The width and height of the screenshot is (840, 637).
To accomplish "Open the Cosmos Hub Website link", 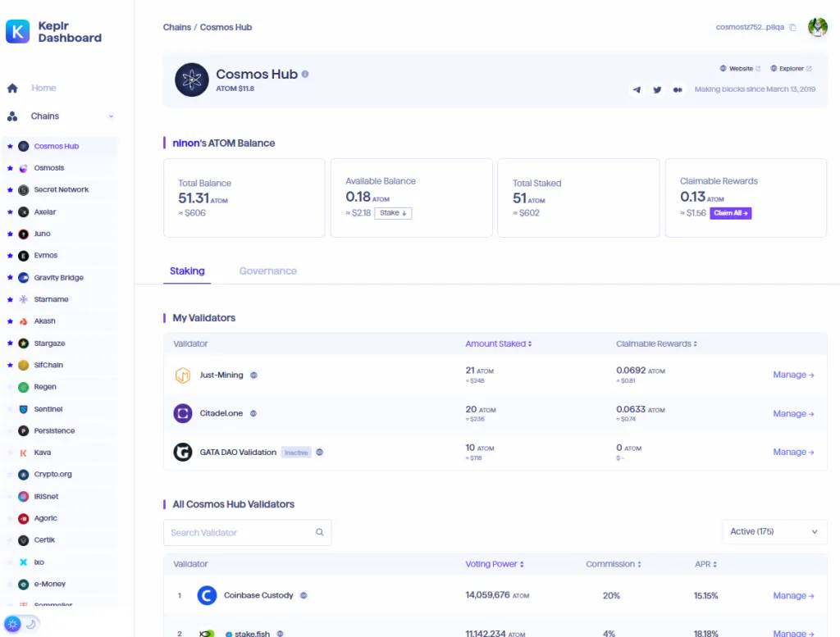I will (x=740, y=69).
